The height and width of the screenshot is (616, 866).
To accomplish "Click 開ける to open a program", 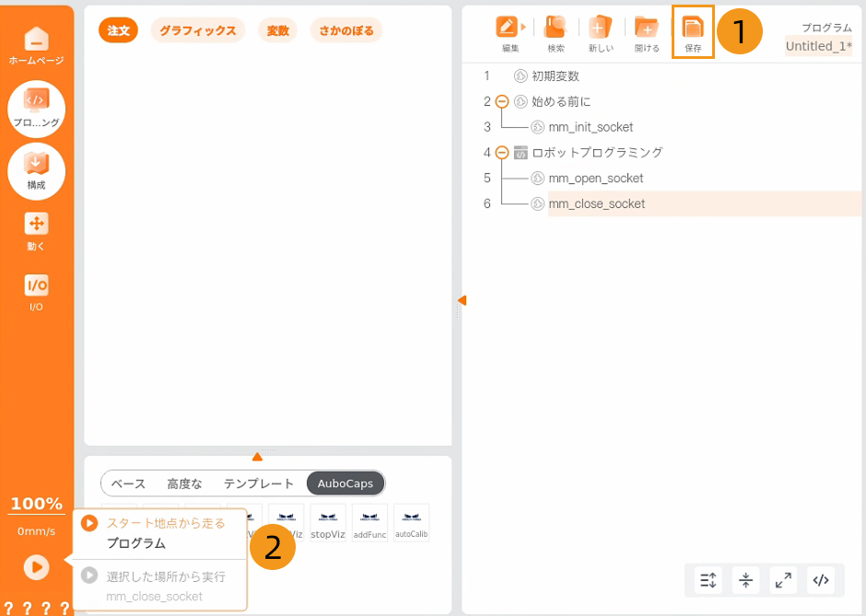I will (x=647, y=34).
